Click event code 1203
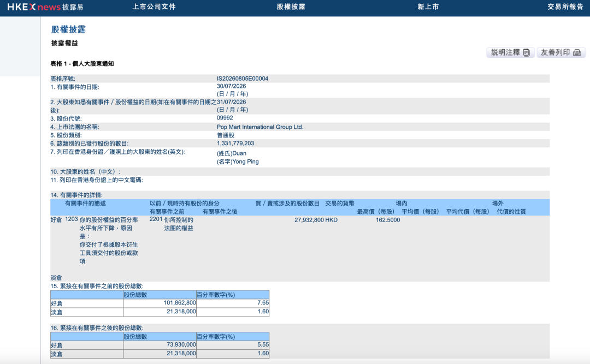 (72, 219)
